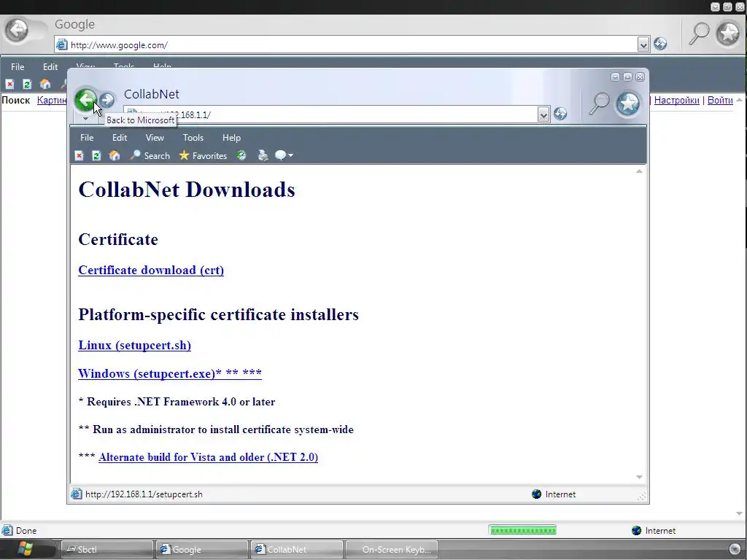Click the Windows (setupcert.exe) link
747x560 pixels.
click(x=169, y=373)
